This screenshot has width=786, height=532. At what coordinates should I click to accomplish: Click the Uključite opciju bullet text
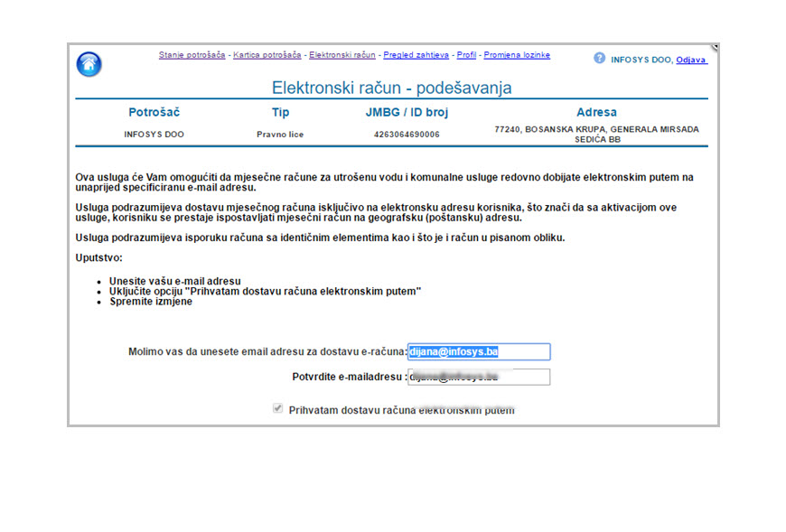coord(266,291)
